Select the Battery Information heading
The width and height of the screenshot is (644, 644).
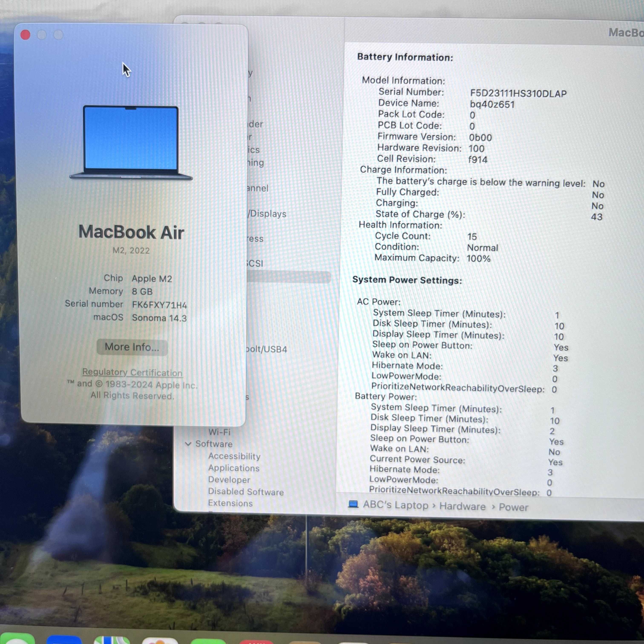click(x=405, y=57)
